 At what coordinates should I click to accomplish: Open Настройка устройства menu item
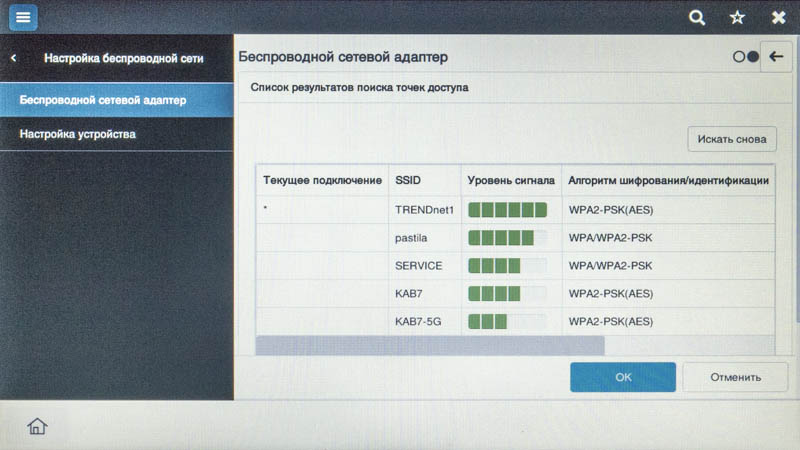pos(117,134)
